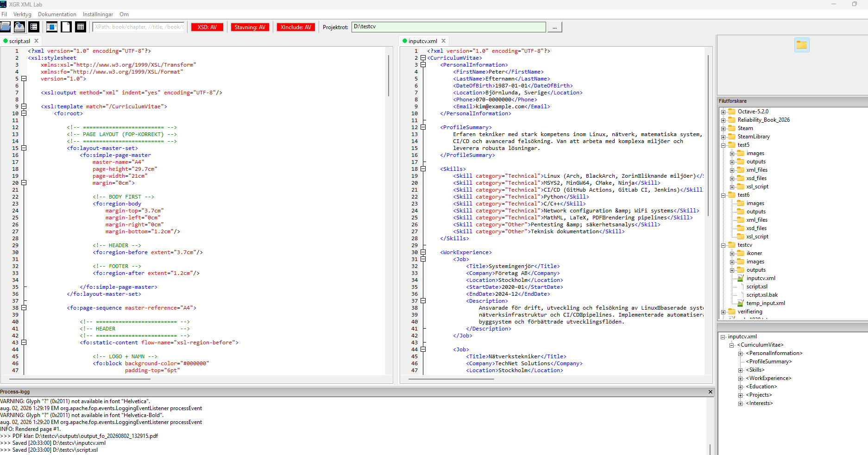The width and height of the screenshot is (868, 455).
Task: Click the blue window preview toolbar icon
Action: [x=52, y=27]
